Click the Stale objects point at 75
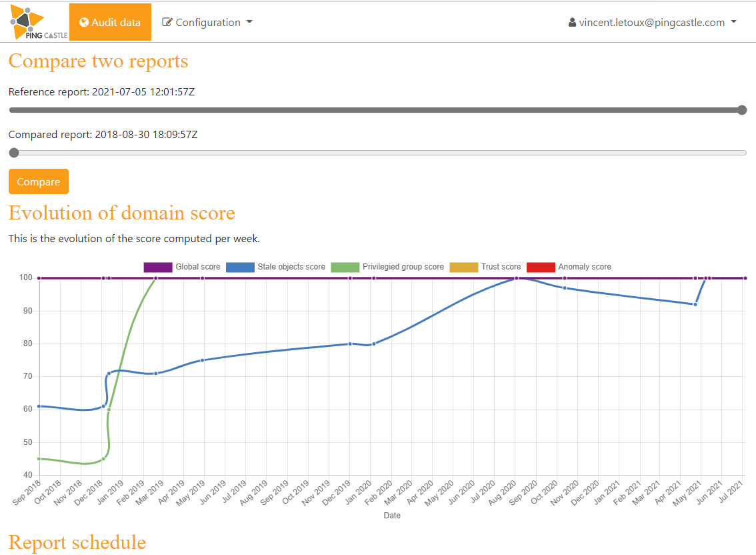This screenshot has height=555, width=756. (x=203, y=360)
